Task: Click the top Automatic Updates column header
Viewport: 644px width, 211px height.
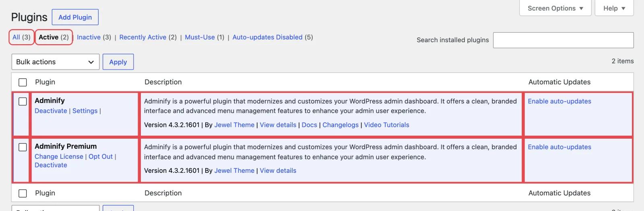Action: (x=559, y=82)
